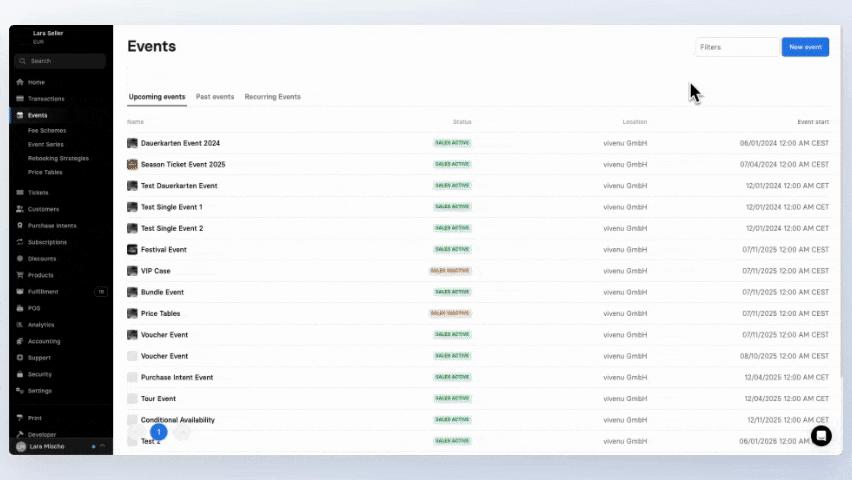Image resolution: width=852 pixels, height=480 pixels.
Task: Click the Transactions sidebar icon
Action: 20,99
